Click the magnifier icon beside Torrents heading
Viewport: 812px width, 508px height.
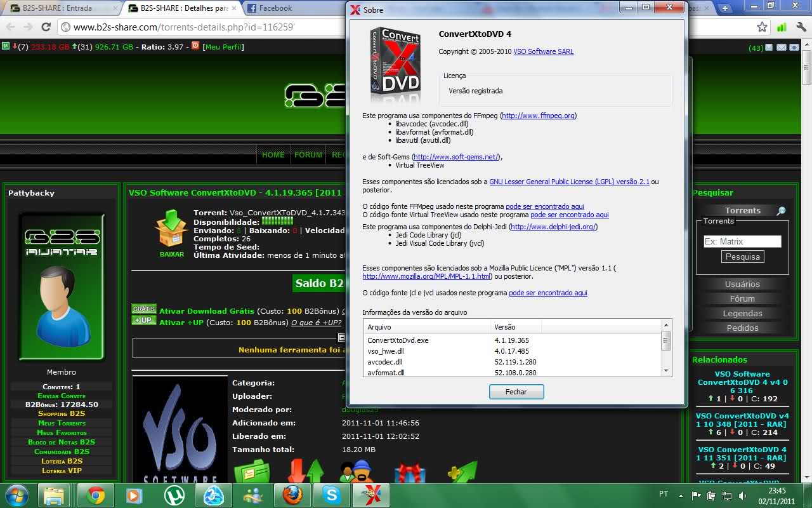(x=781, y=211)
